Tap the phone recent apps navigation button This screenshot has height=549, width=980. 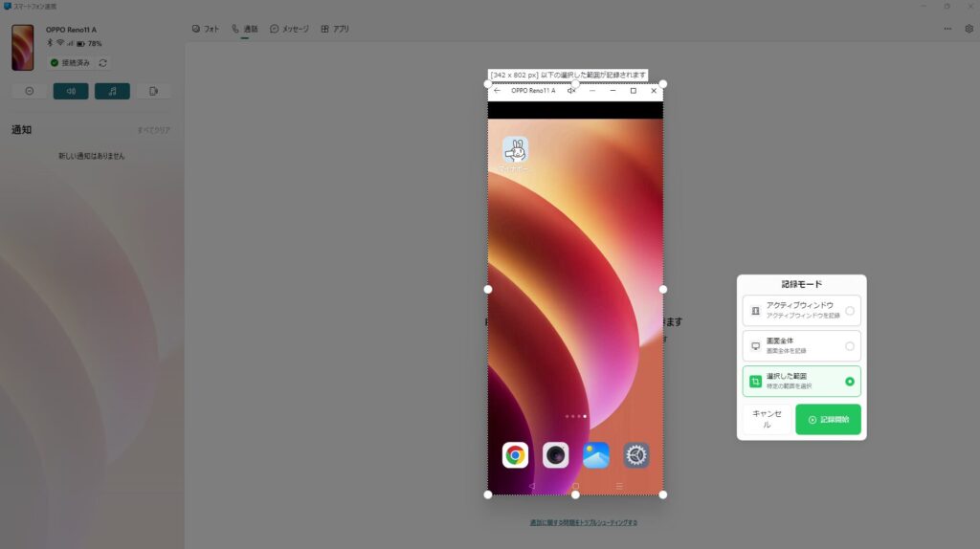click(x=619, y=486)
